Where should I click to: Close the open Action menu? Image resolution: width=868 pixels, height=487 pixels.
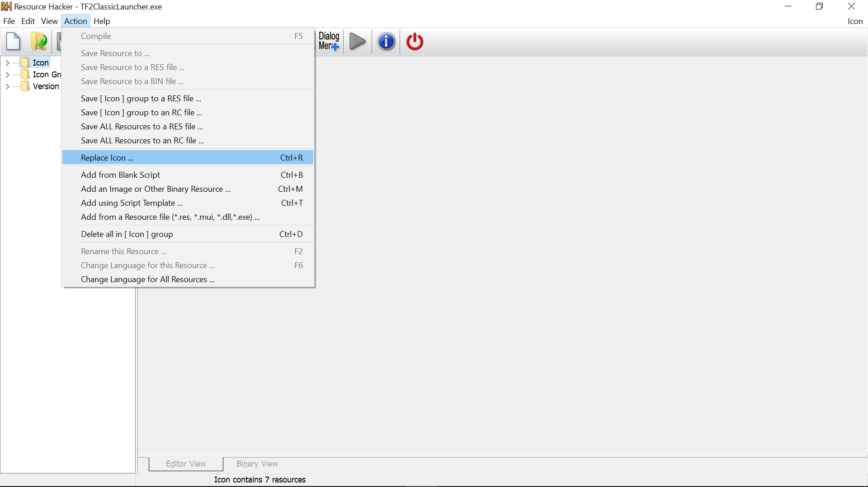[75, 21]
